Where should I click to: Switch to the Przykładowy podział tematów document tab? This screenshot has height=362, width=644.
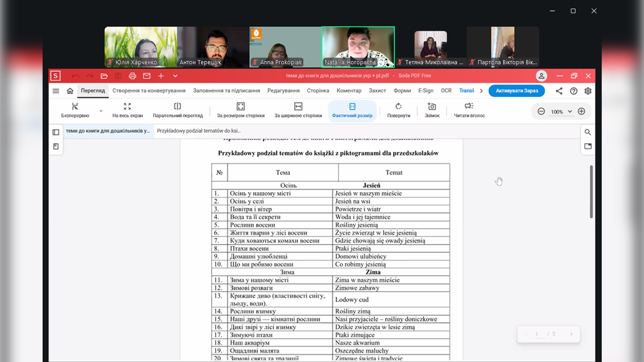pos(199,131)
